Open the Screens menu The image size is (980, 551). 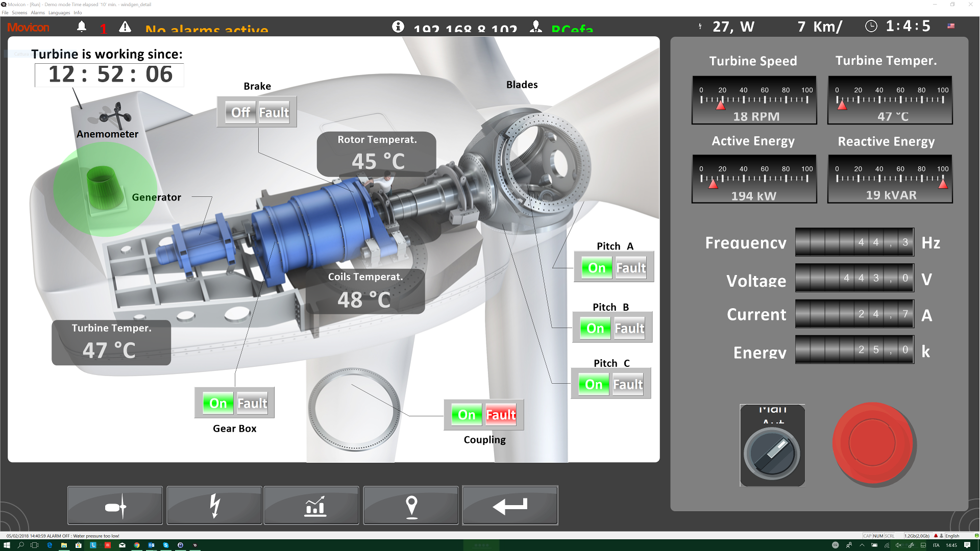[x=19, y=13]
